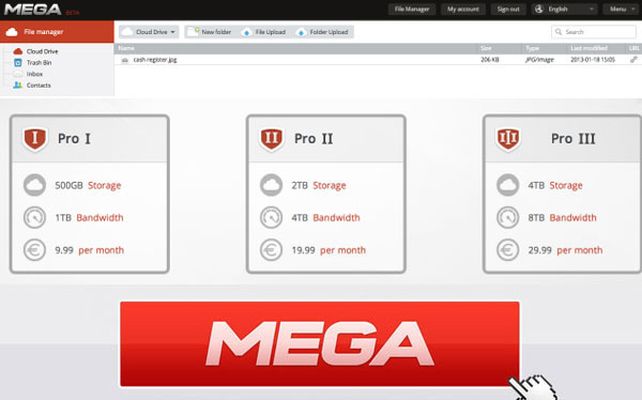The height and width of the screenshot is (400, 642).
Task: Sort files by Name column header
Action: (126, 48)
